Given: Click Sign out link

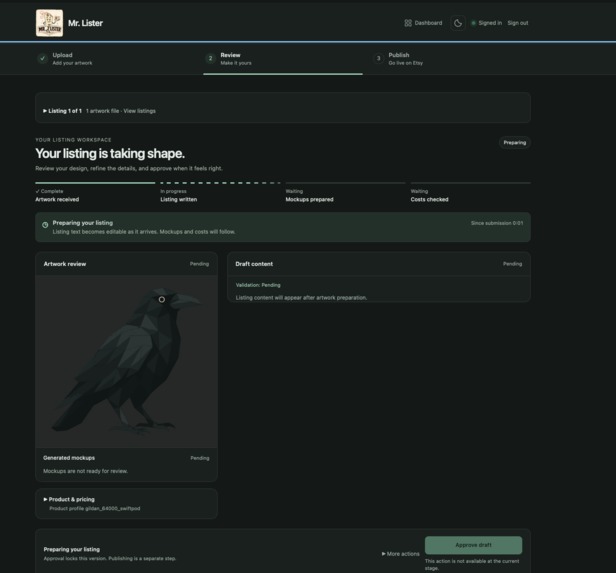Looking at the screenshot, I should pos(518,23).
